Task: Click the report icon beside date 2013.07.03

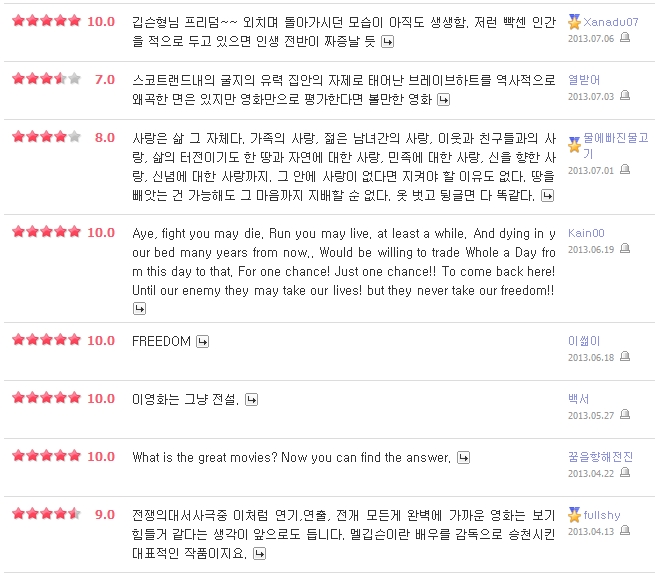Action: (x=625, y=95)
